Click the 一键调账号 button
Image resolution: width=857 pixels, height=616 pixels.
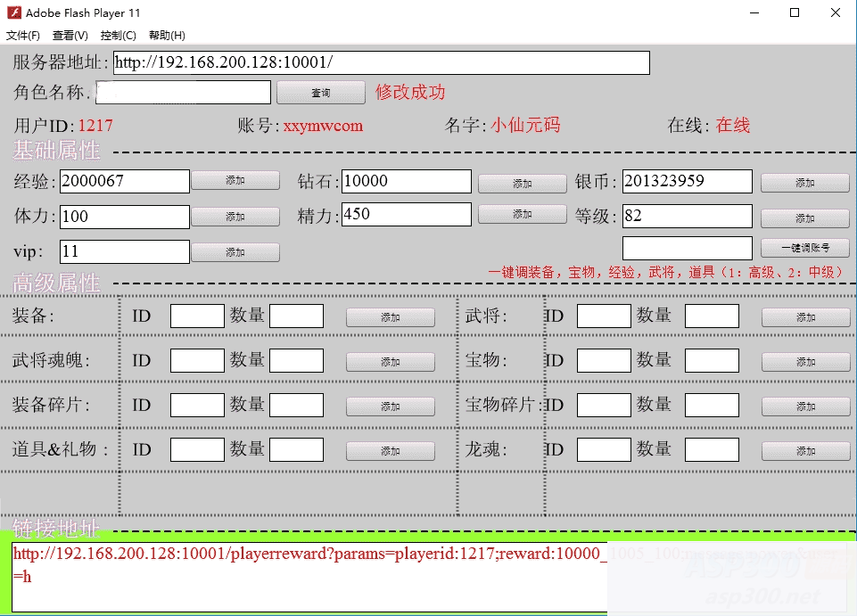(804, 248)
